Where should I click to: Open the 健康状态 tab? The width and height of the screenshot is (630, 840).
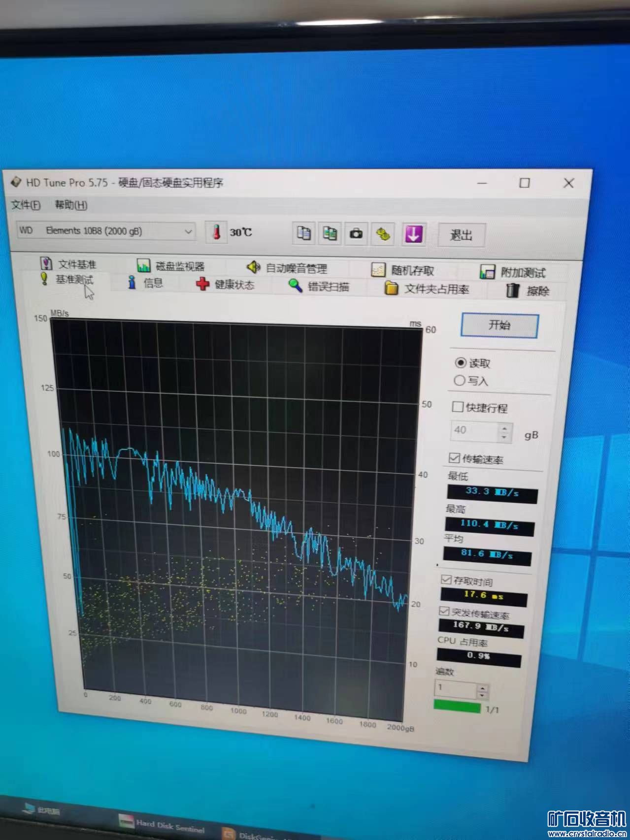click(x=225, y=285)
